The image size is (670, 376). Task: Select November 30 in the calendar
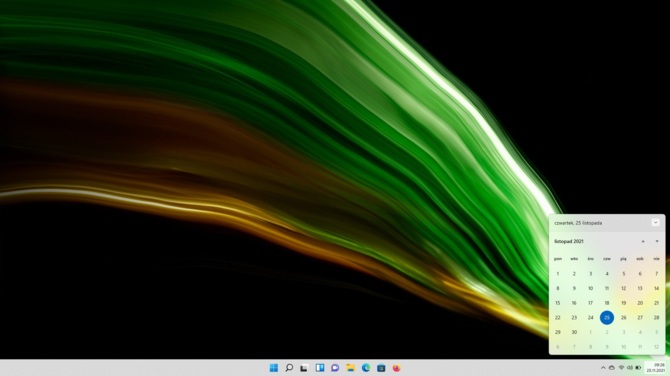click(x=574, y=332)
